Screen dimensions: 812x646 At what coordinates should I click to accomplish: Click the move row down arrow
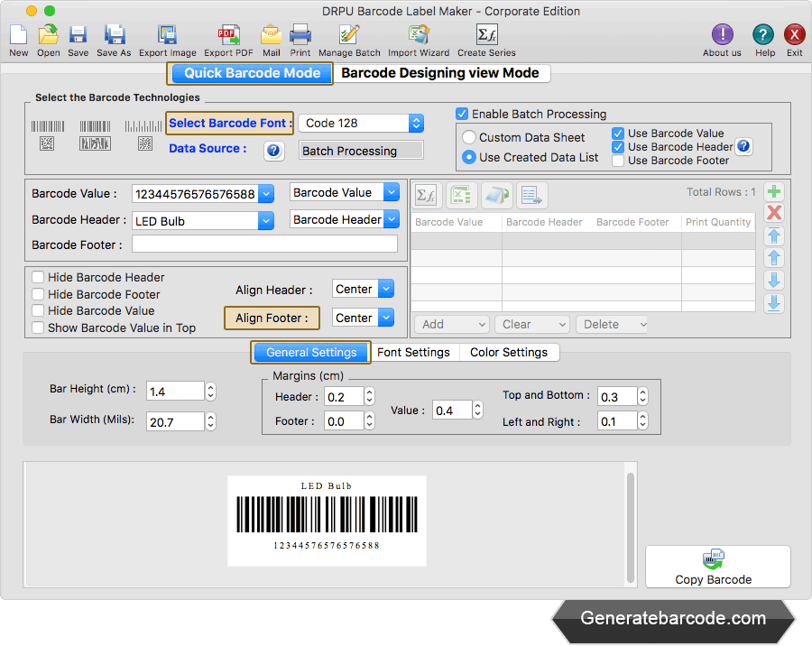774,281
